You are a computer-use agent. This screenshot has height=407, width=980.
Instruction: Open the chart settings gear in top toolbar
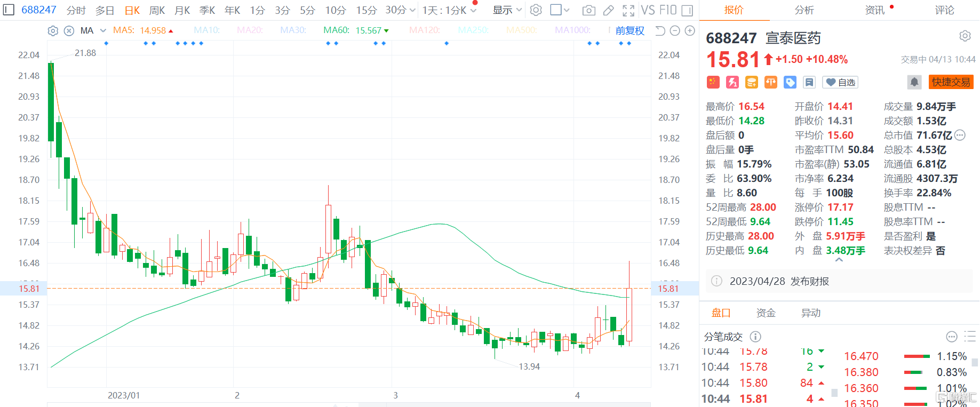tap(536, 10)
